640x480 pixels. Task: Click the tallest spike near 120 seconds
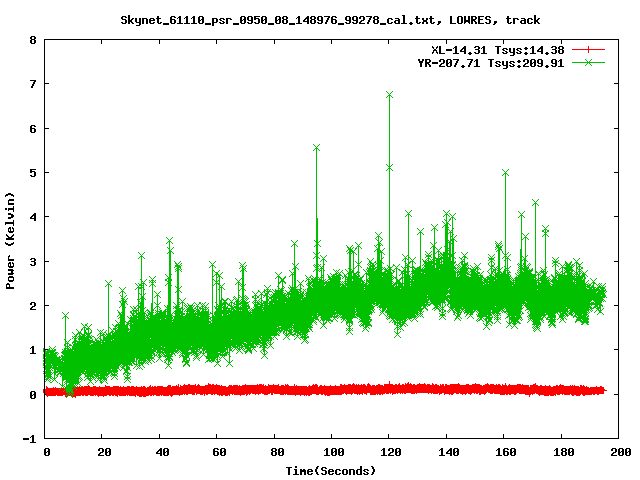[389, 95]
